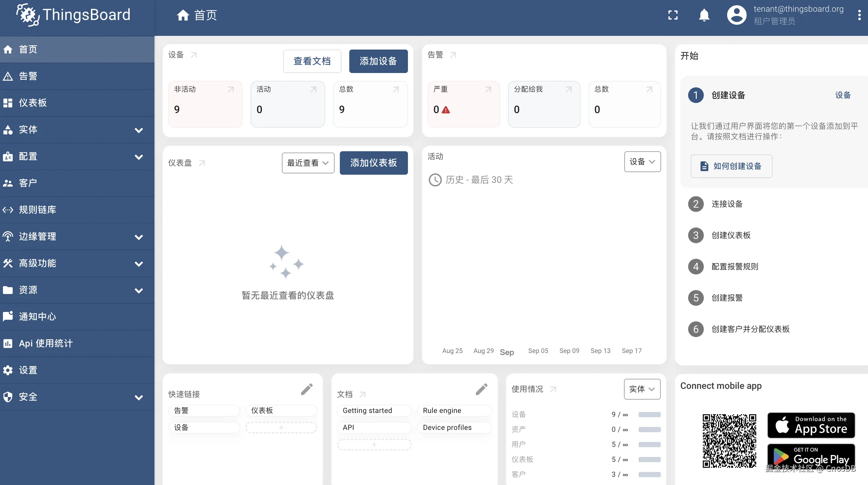Viewport: 868px width, 485px height.
Task: Open the 最近查看 dashboards dropdown
Action: pyautogui.click(x=307, y=163)
